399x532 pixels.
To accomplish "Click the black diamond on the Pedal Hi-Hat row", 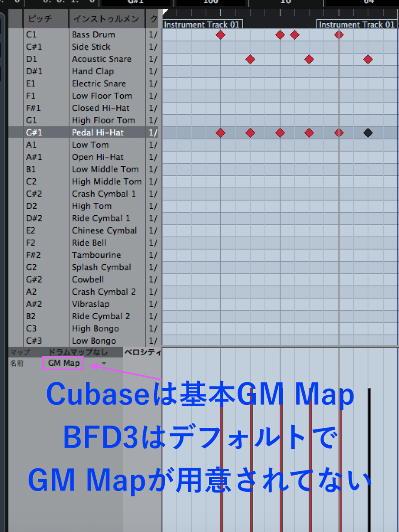I will pos(368,133).
